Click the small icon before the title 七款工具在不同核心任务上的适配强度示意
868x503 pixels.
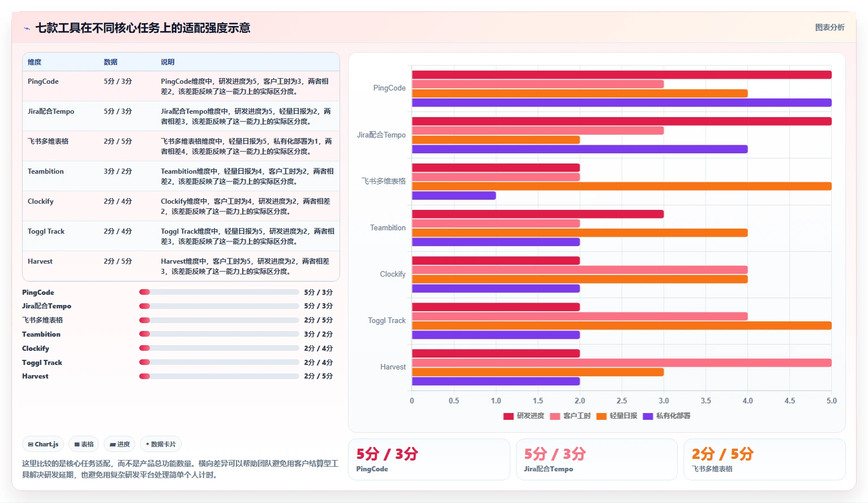point(27,28)
